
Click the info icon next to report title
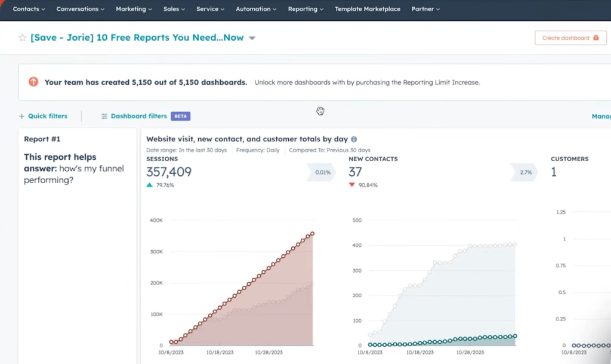(x=354, y=139)
